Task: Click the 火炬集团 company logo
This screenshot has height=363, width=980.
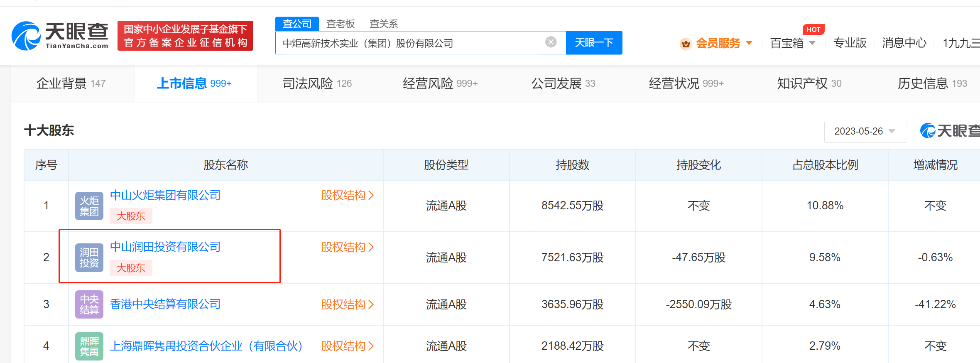Action: pos(89,206)
